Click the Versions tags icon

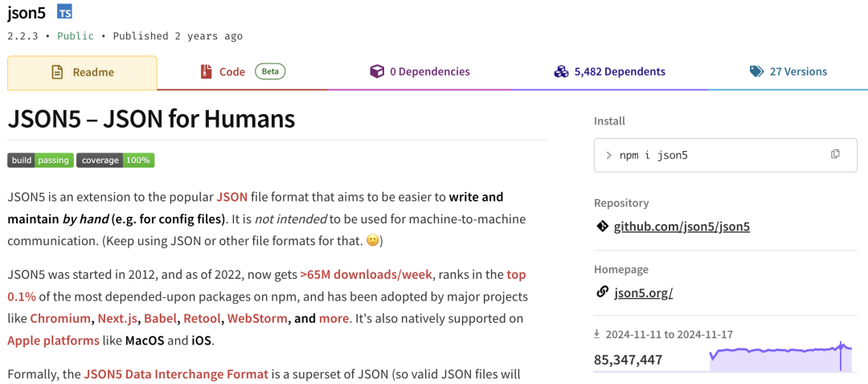click(756, 72)
